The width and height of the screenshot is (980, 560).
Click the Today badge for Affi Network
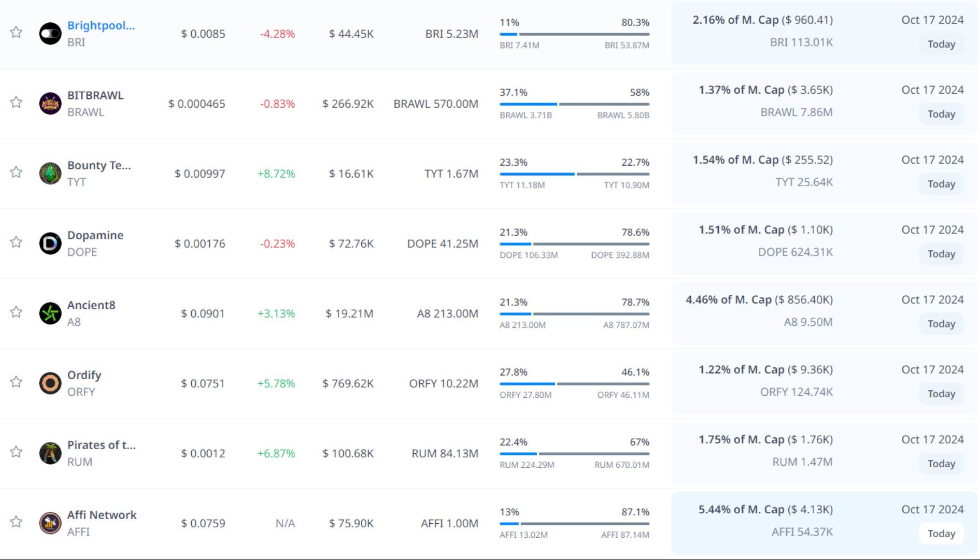[941, 534]
